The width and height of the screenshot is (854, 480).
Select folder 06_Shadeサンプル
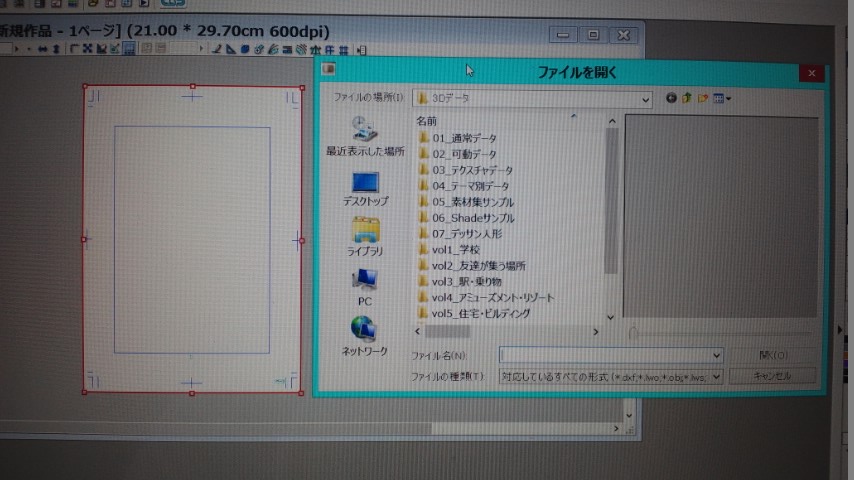pyautogui.click(x=466, y=218)
